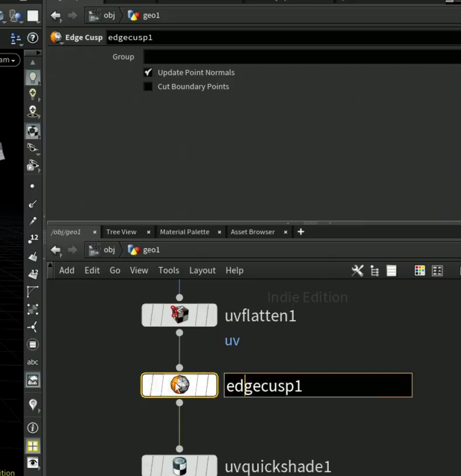Switch network view to list mode icon

coord(391,270)
